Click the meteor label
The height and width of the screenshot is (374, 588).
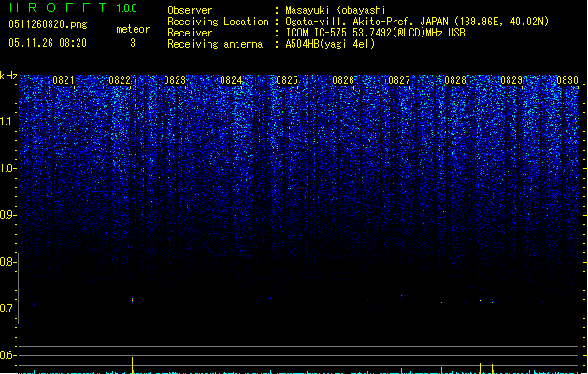point(133,29)
